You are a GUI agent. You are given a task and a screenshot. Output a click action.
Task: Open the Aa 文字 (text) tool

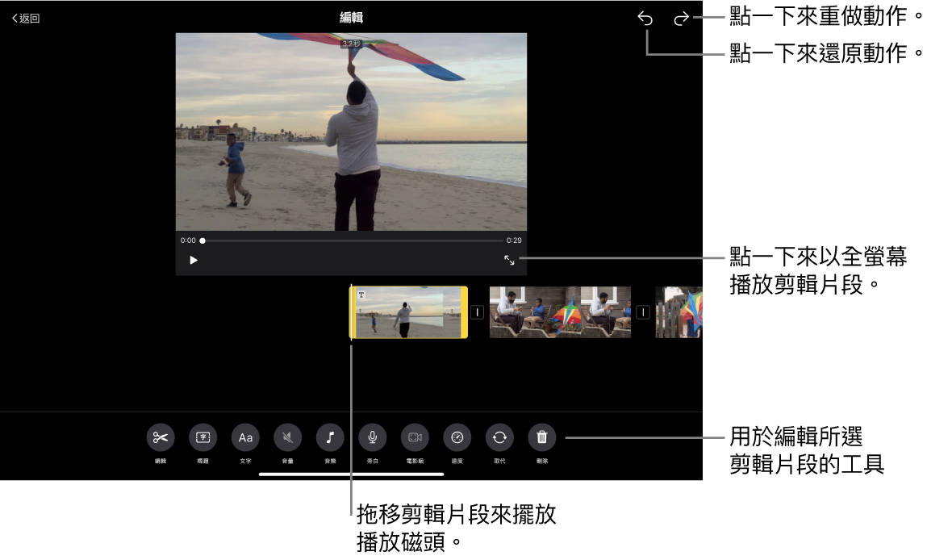[x=245, y=437]
